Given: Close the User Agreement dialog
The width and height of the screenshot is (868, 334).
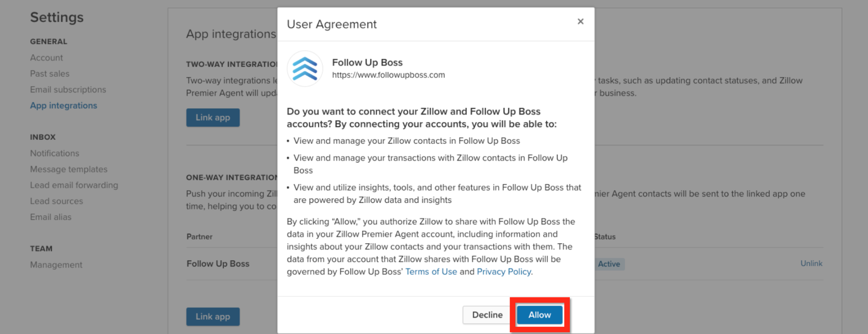Looking at the screenshot, I should [580, 22].
